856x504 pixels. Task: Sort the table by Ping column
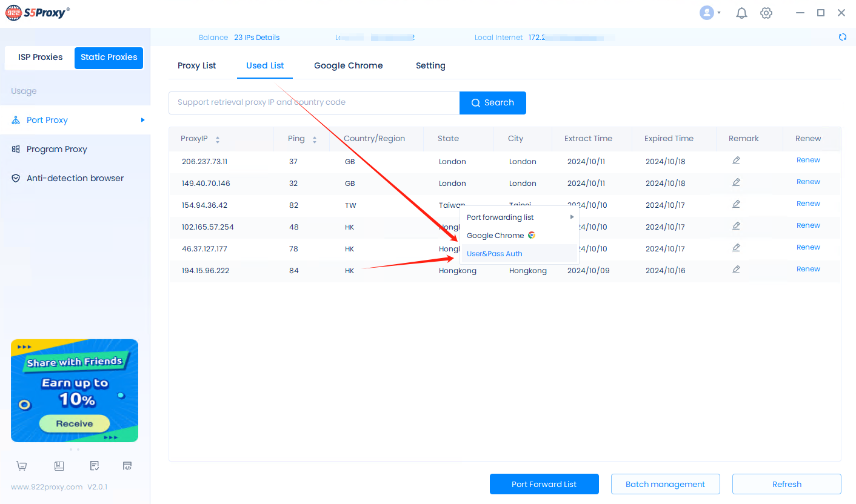314,139
